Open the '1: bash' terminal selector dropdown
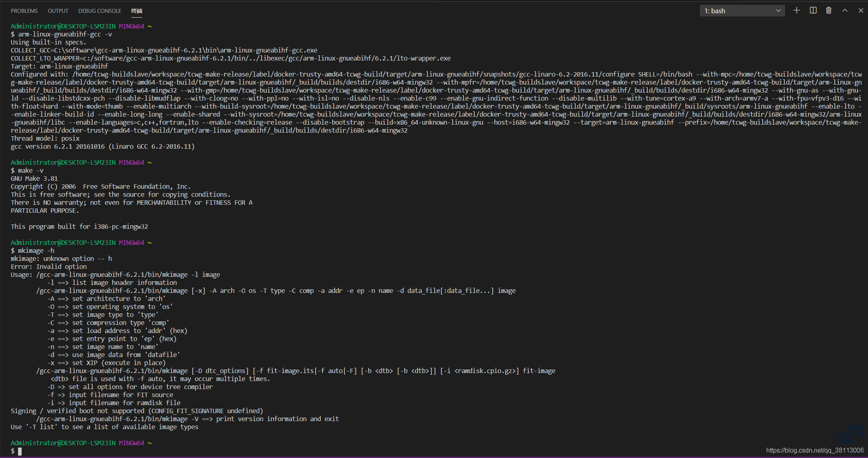The width and height of the screenshot is (868, 458). point(742,11)
